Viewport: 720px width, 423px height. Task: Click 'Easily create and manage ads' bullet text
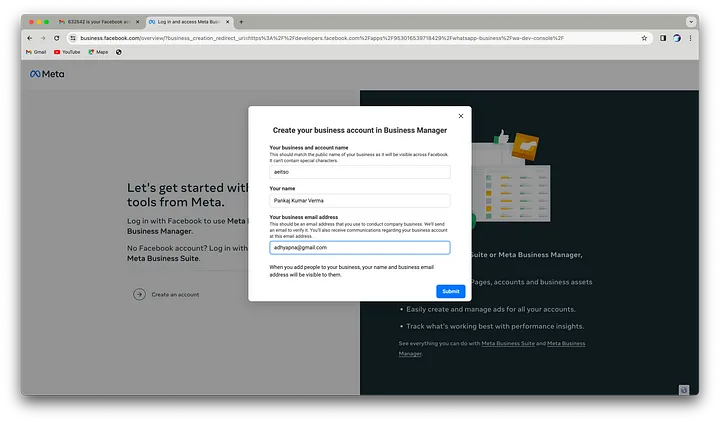point(490,309)
